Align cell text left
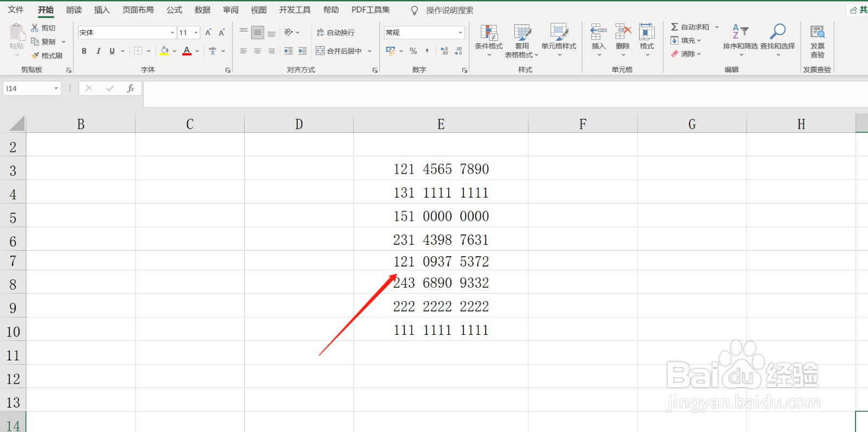 244,51
